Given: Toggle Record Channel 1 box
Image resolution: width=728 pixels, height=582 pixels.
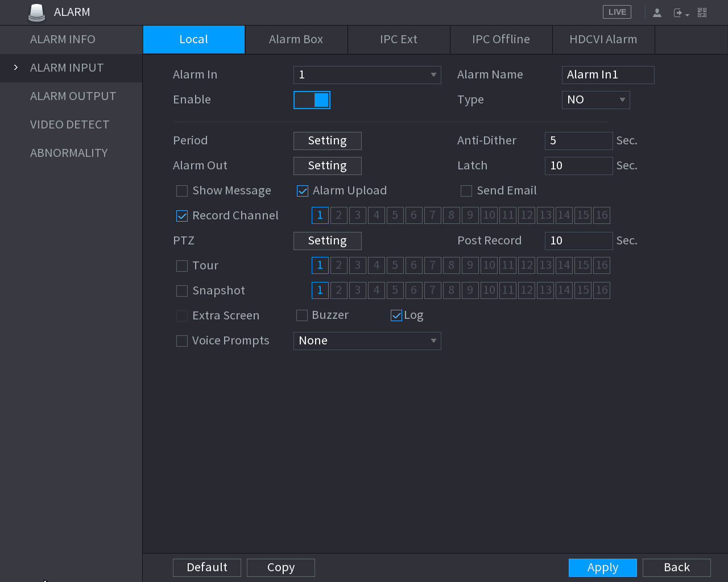Looking at the screenshot, I should 320,215.
